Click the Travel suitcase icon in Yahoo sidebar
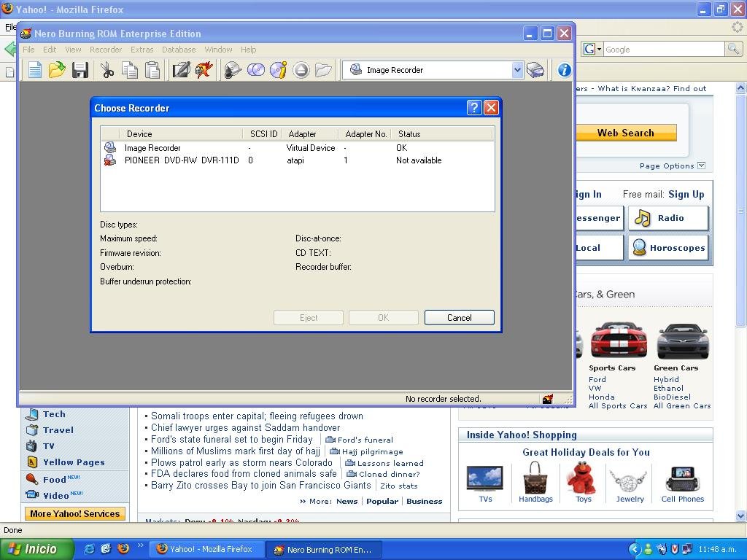Image resolution: width=747 pixels, height=560 pixels. (x=32, y=430)
